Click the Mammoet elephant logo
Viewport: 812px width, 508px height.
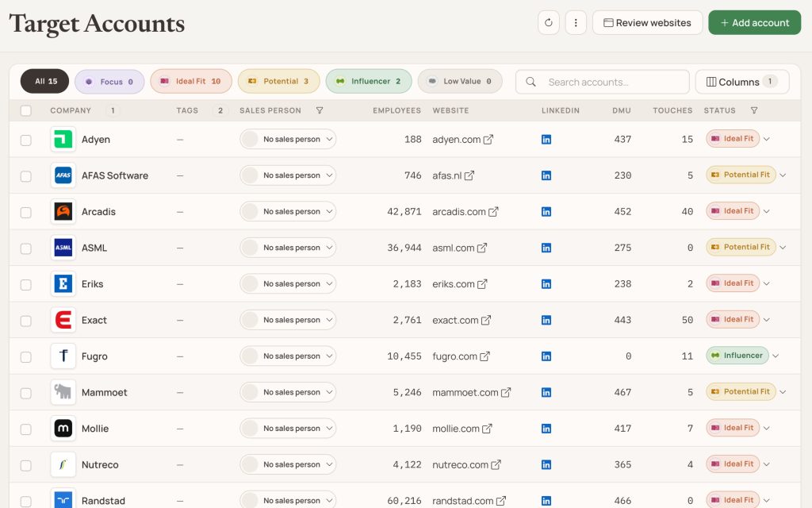63,392
